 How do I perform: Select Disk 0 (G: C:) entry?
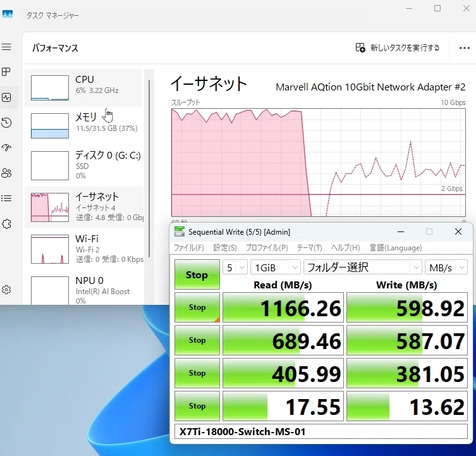(x=83, y=165)
